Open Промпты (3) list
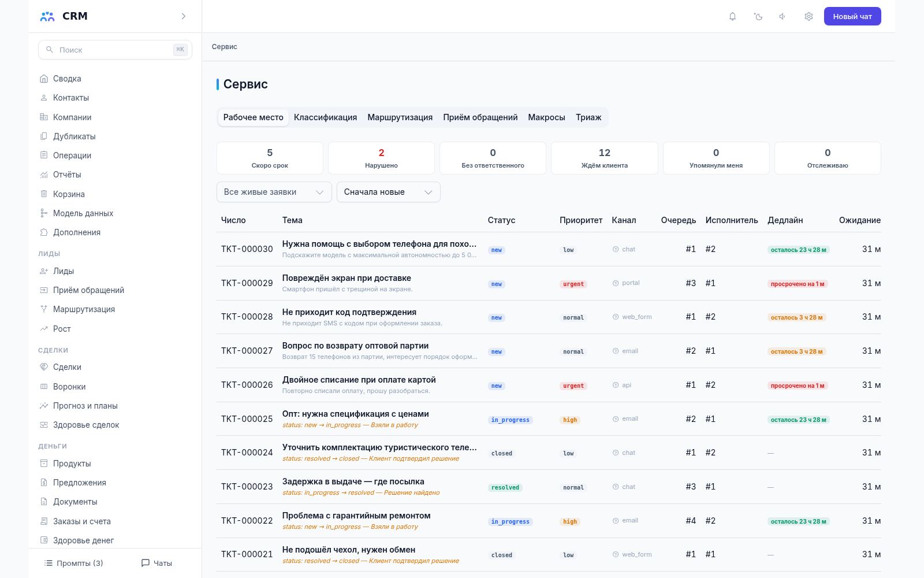Screen dimensions: 924x578 pos(74,563)
